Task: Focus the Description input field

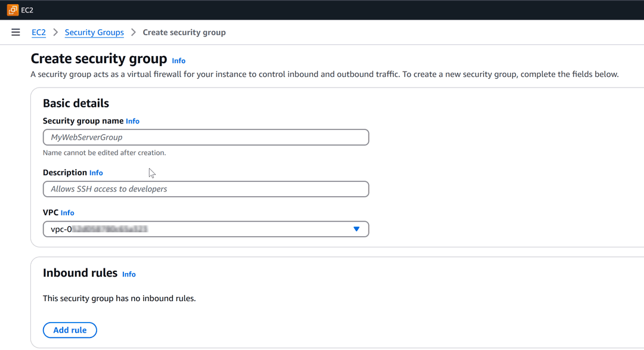Action: point(206,189)
